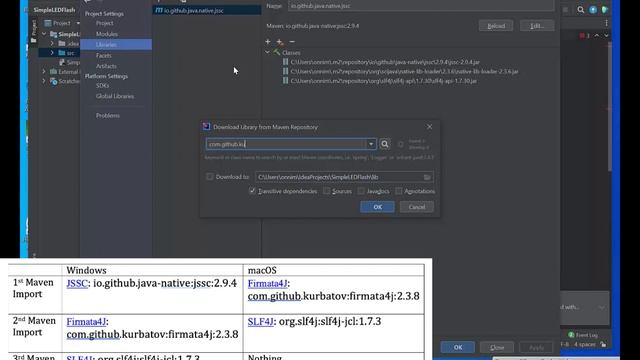The width and height of the screenshot is (640, 360).
Task: Select Facets in Project Settings
Action: coord(104,55)
